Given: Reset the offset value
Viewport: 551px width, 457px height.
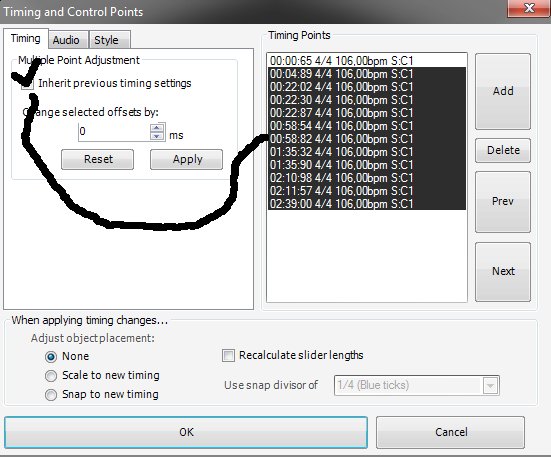Looking at the screenshot, I should click(97, 159).
